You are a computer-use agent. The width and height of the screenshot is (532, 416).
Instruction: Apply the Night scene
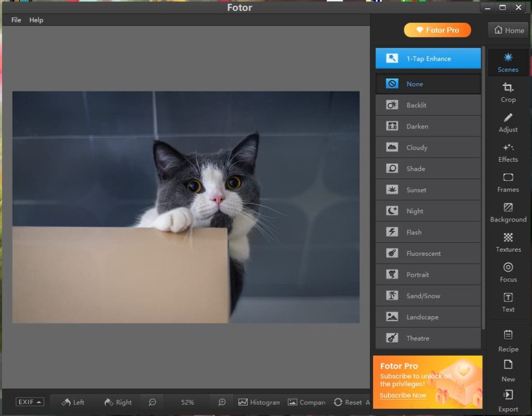428,211
